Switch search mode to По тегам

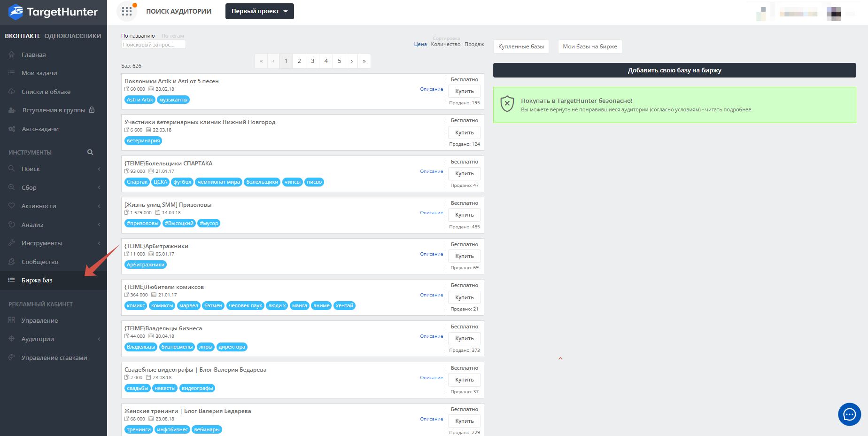pyautogui.click(x=172, y=36)
